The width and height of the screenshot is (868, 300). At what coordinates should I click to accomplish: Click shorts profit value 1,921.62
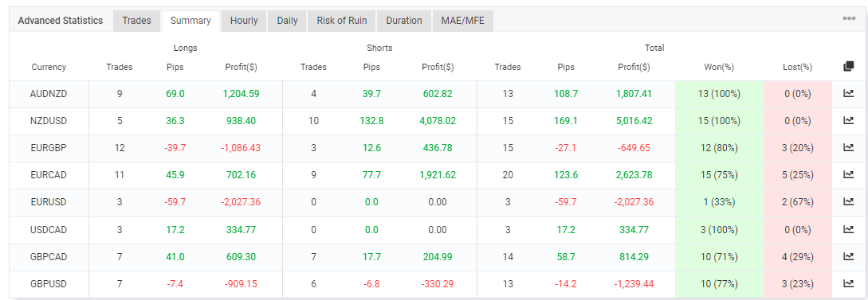(x=438, y=175)
